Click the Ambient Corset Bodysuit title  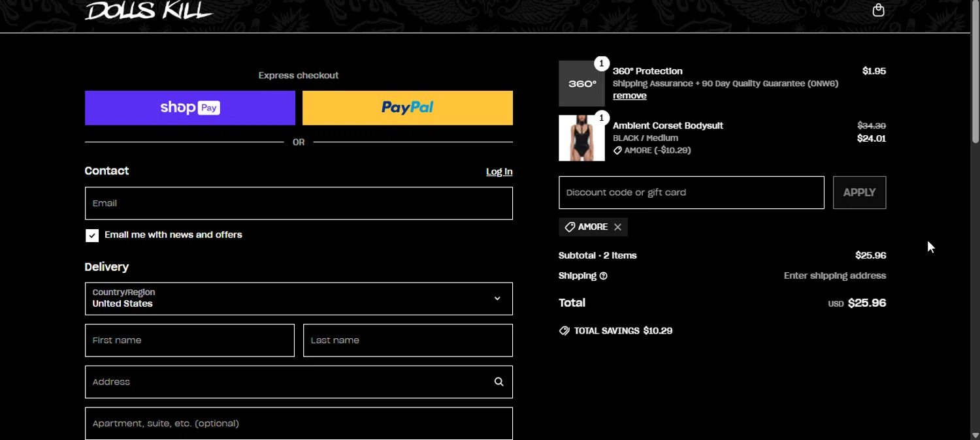pos(668,125)
